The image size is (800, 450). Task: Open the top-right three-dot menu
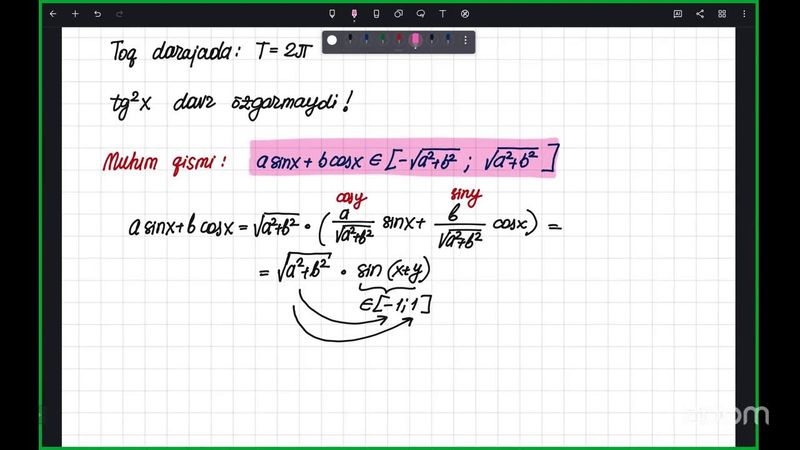pos(744,14)
